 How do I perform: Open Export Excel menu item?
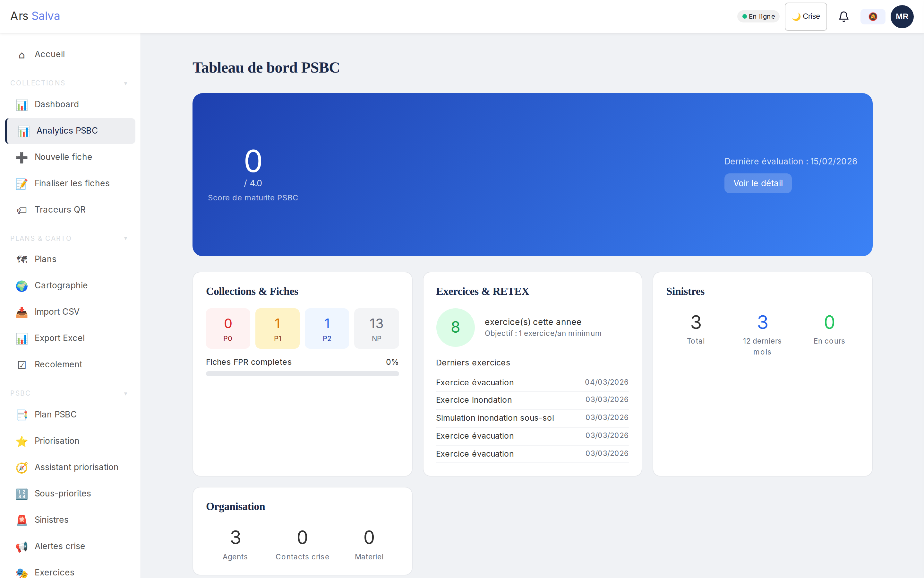click(x=70, y=338)
